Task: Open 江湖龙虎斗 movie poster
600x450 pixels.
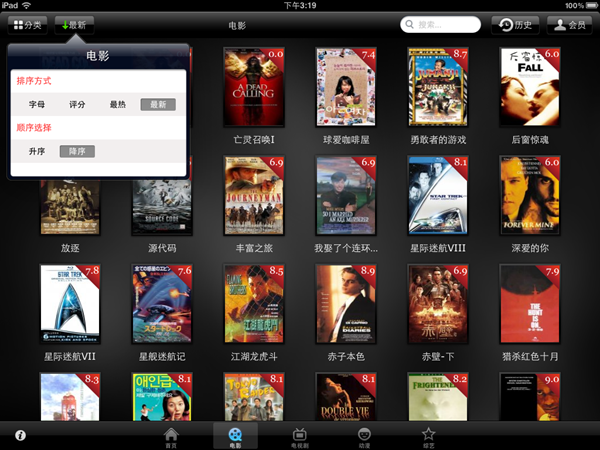Action: (254, 303)
